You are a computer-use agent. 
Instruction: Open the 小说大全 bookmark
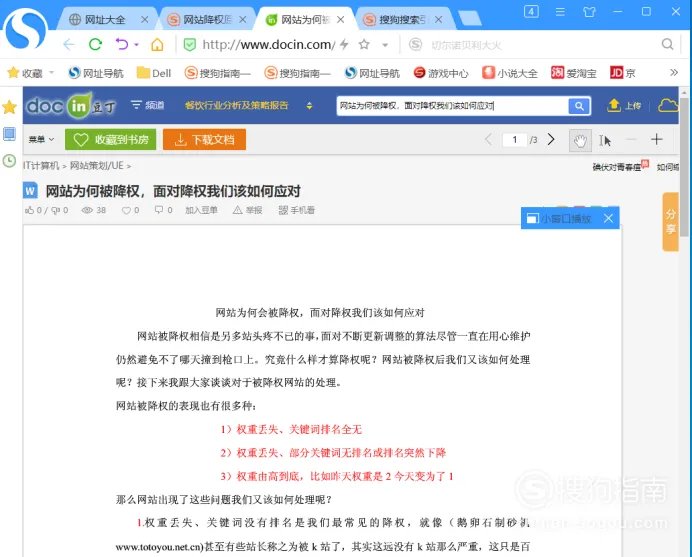510,73
